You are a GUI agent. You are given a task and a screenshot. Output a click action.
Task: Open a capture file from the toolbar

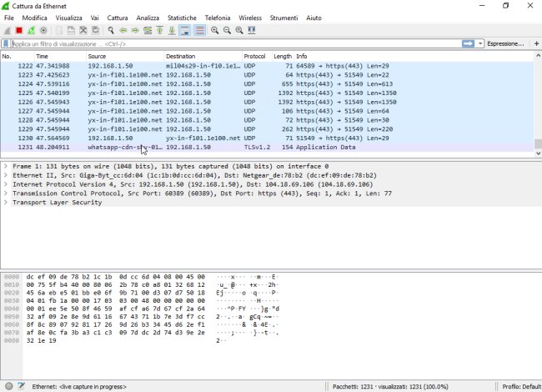point(58,30)
